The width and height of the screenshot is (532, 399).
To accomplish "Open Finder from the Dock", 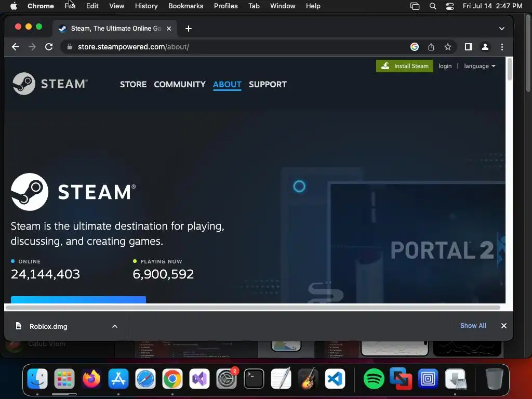I will coord(37,379).
